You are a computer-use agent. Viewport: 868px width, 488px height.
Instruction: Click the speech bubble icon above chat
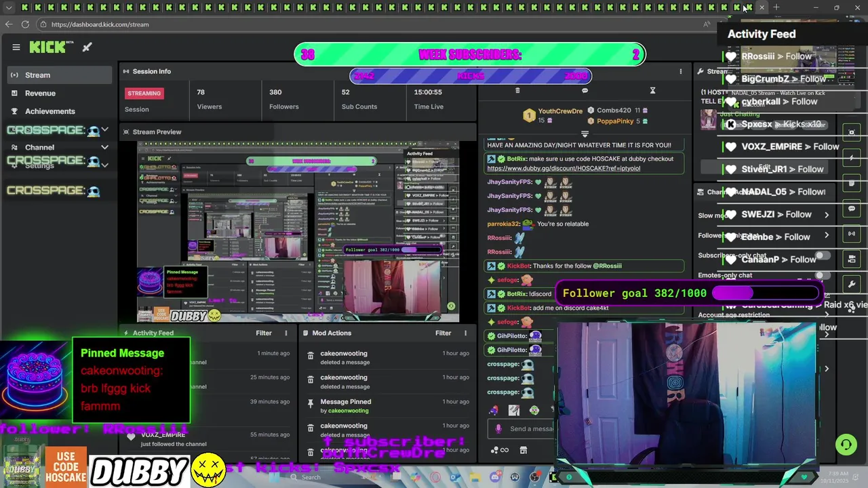[x=585, y=90]
